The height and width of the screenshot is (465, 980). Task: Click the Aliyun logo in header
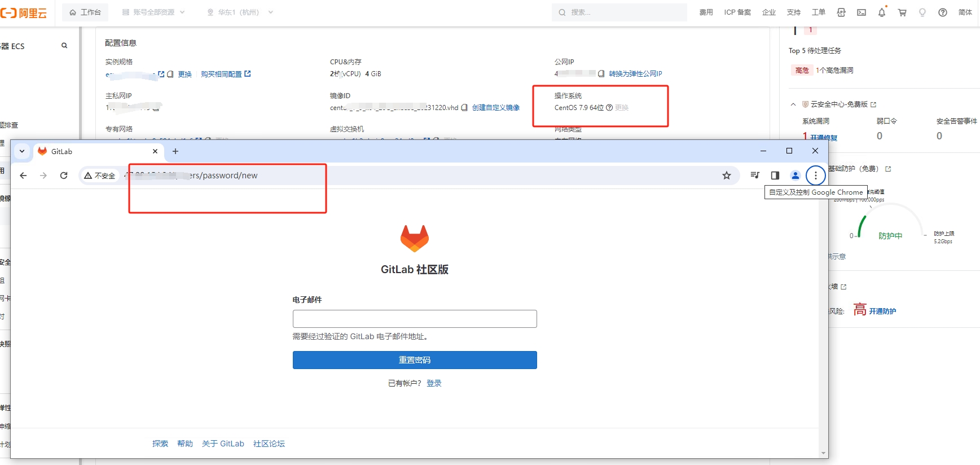coord(24,12)
